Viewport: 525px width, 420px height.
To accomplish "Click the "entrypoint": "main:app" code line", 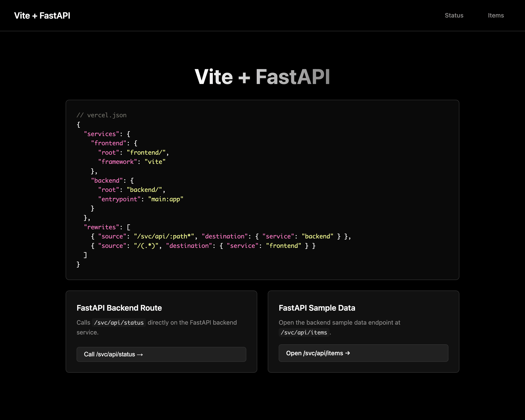I will [x=141, y=199].
